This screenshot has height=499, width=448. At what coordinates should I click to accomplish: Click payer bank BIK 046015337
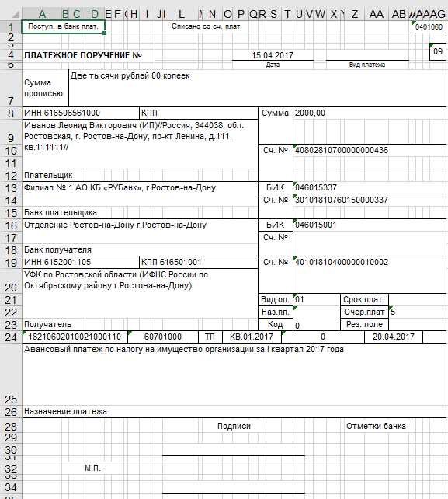tap(370, 188)
